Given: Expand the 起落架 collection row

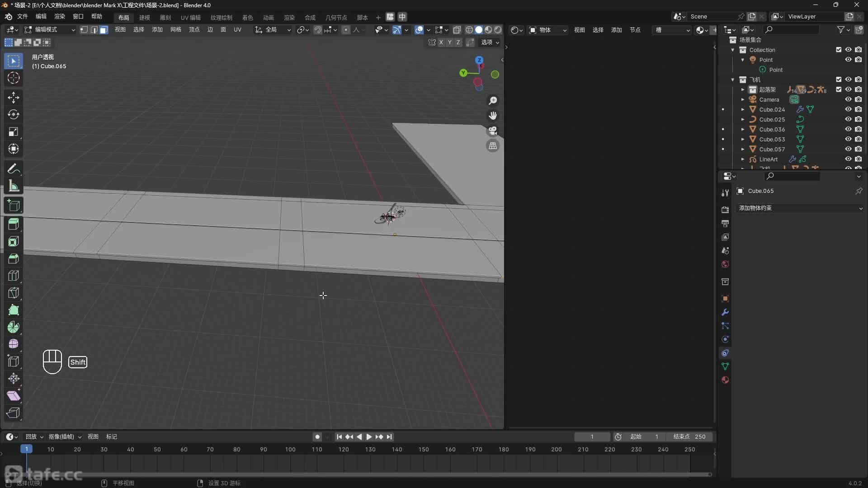Looking at the screenshot, I should 743,89.
